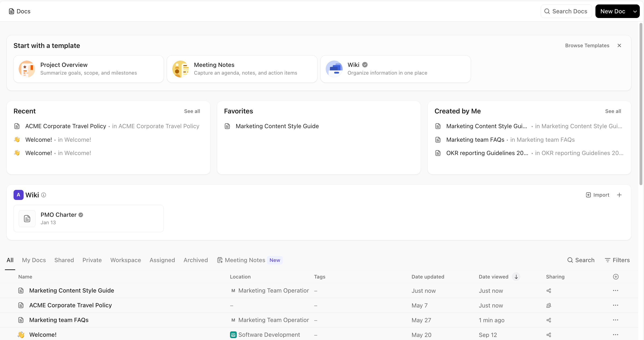This screenshot has height=340, width=644.
Task: Click the plus icon in the Wiki section
Action: click(619, 195)
